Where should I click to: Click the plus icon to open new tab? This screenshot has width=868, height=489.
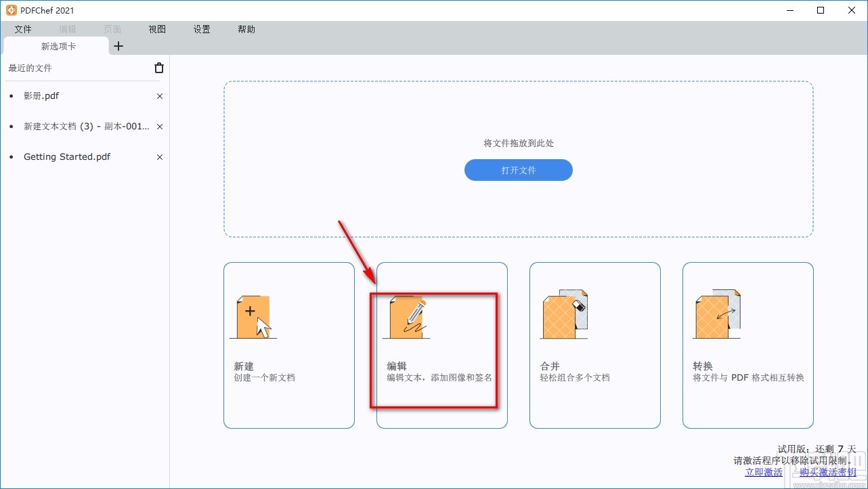[118, 46]
